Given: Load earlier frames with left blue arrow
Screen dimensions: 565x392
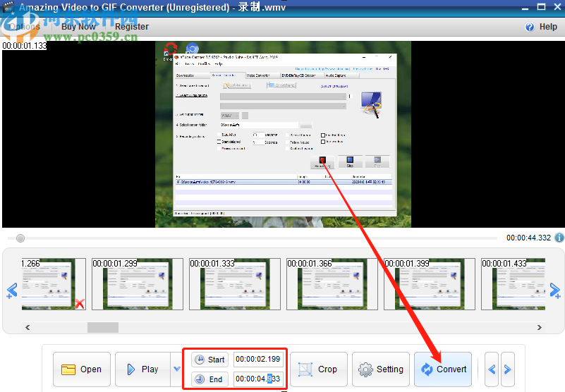Looking at the screenshot, I should coord(12,290).
